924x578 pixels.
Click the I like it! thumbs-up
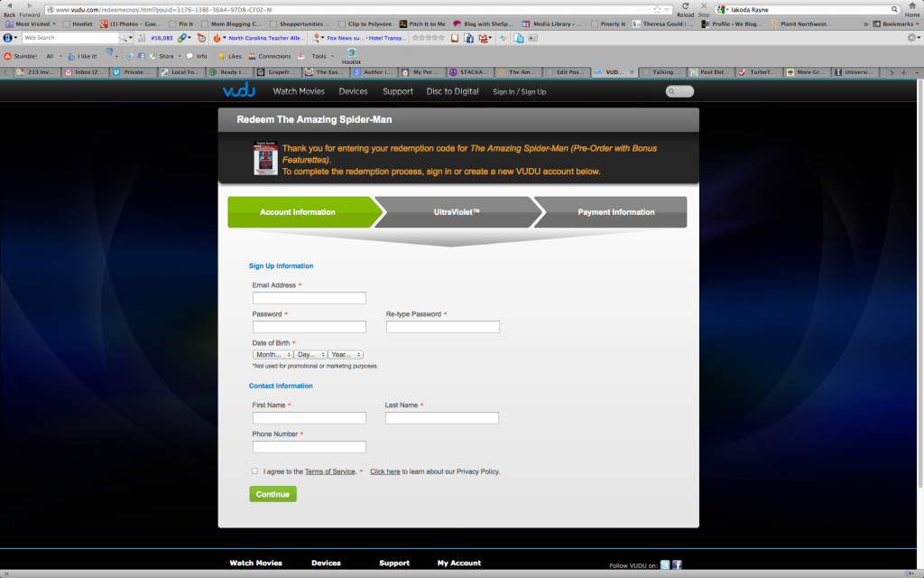point(71,56)
